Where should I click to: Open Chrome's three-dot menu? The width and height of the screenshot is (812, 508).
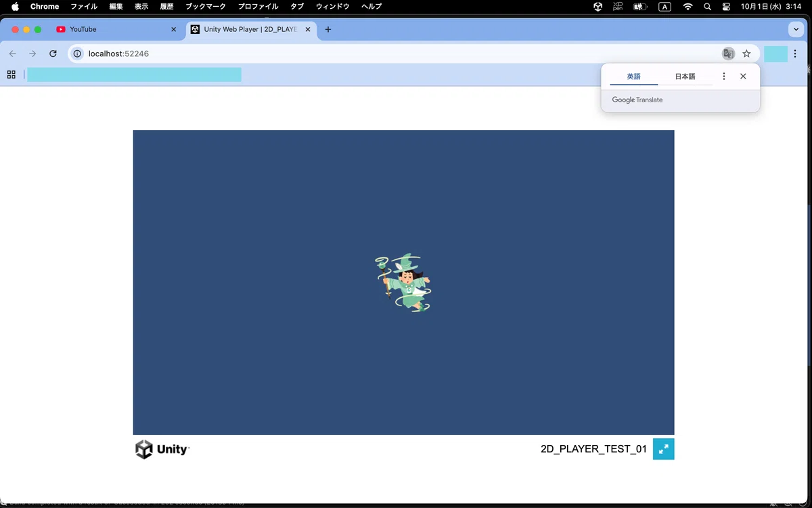click(795, 54)
